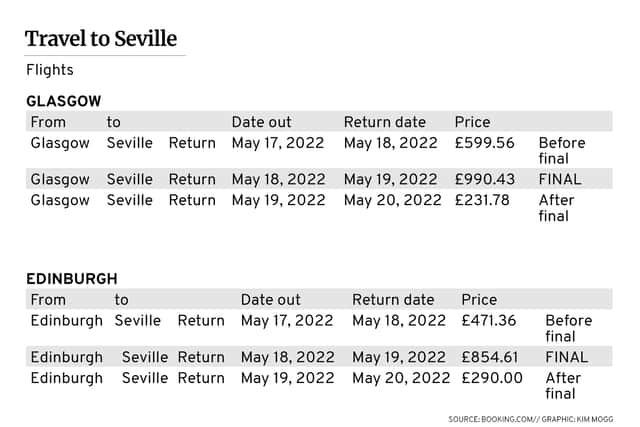Click 'After final' label in Edinburgh table
Image resolution: width=640 pixels, height=427 pixels.
click(563, 386)
